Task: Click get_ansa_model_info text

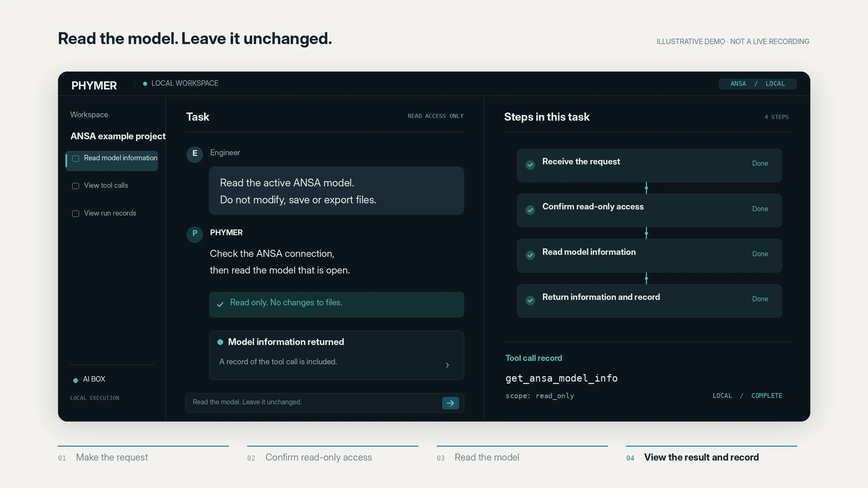Action: tap(561, 378)
